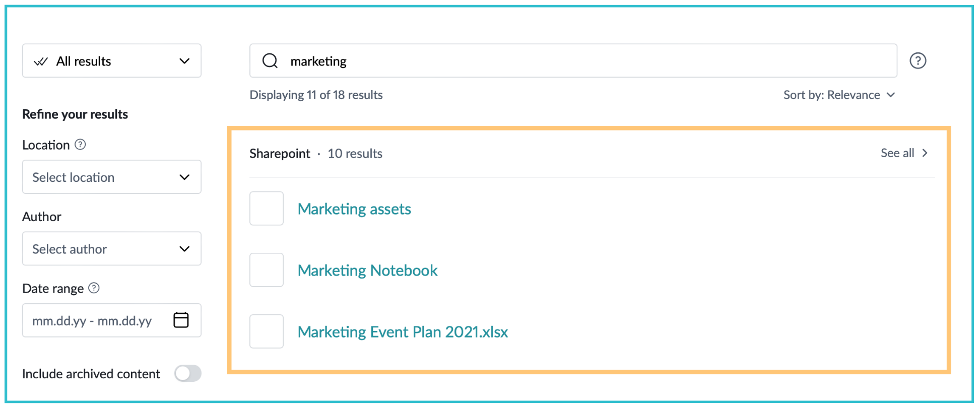The width and height of the screenshot is (980, 408).
Task: Open the Select author dropdown
Action: pos(112,249)
